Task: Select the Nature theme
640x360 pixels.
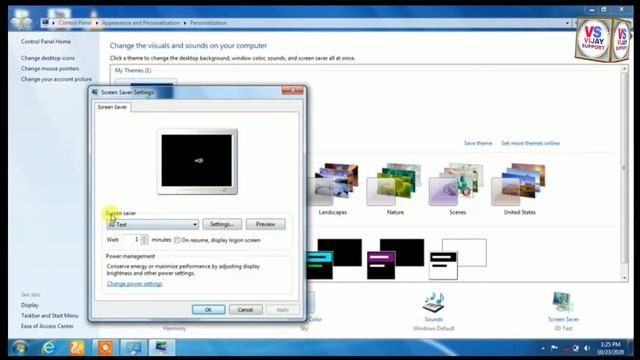Action: click(x=395, y=189)
